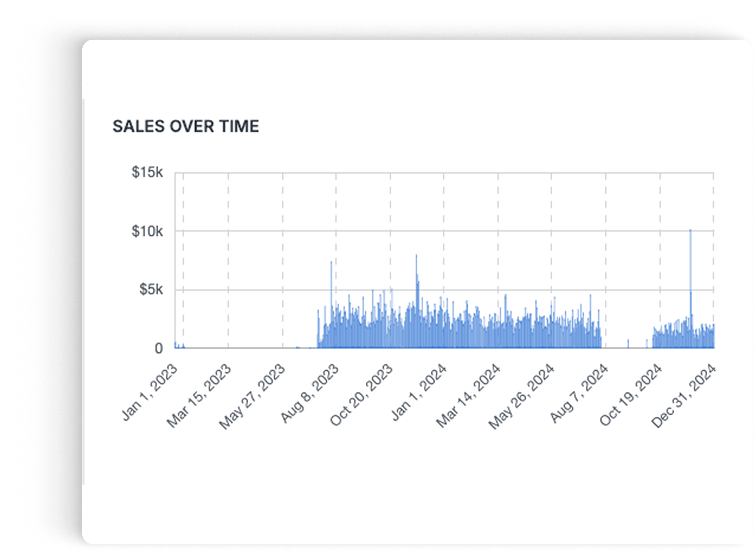
Task: Click the Oct 20, 2023 date label
Action: point(361,395)
